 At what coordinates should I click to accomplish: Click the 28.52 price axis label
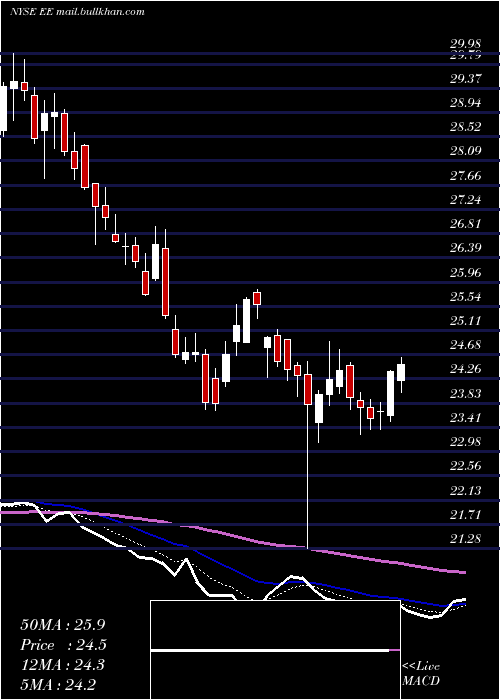point(466,127)
